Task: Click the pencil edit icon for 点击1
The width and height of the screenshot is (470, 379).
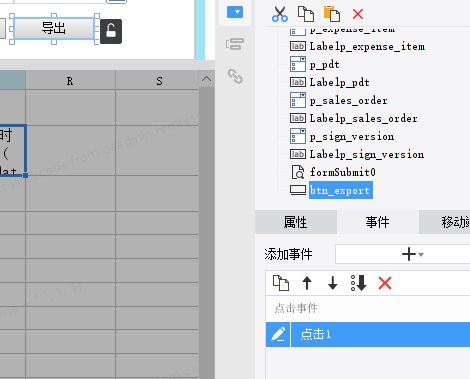Action: coord(278,334)
